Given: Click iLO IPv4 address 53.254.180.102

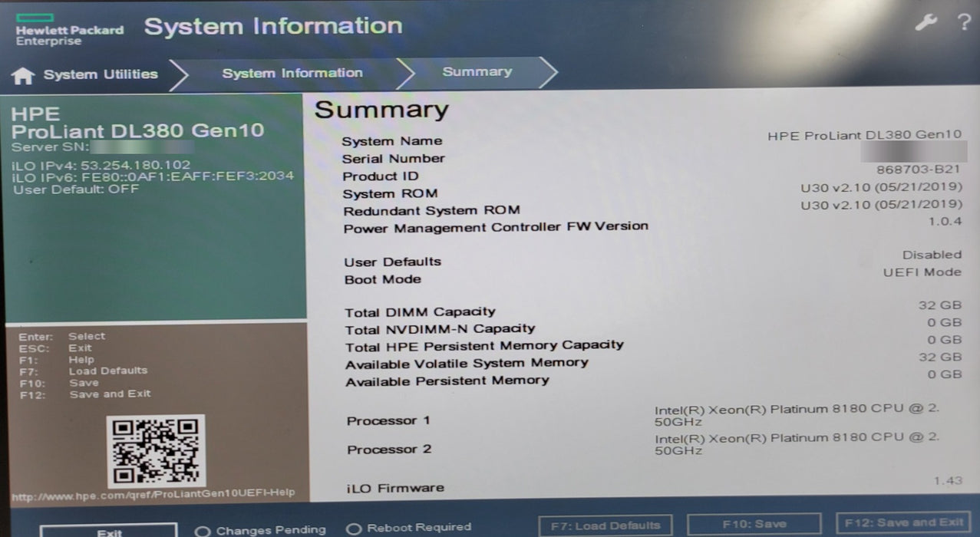Looking at the screenshot, I should click(101, 164).
